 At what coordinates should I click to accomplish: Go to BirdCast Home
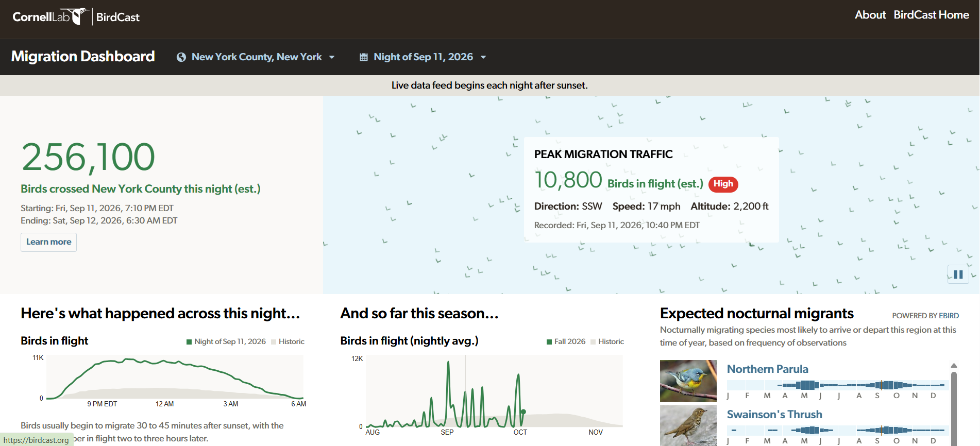point(931,15)
